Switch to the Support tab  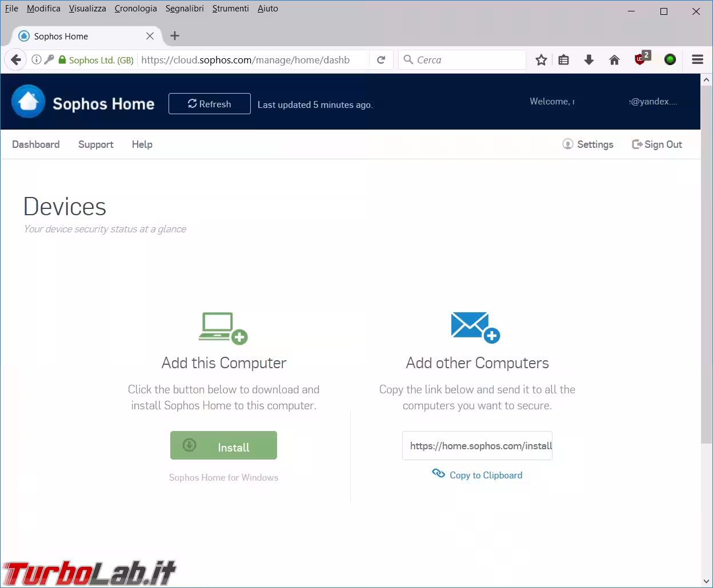95,144
